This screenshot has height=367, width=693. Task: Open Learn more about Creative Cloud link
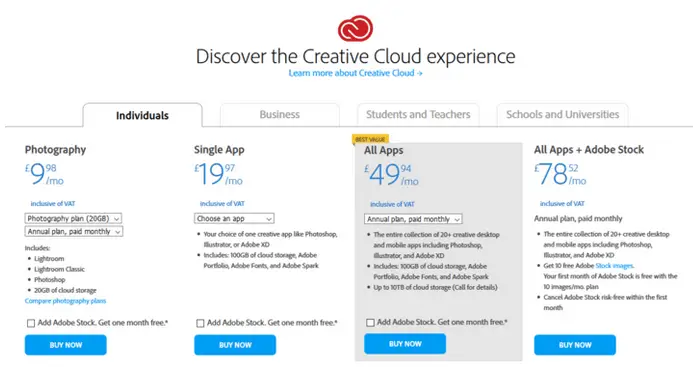355,73
